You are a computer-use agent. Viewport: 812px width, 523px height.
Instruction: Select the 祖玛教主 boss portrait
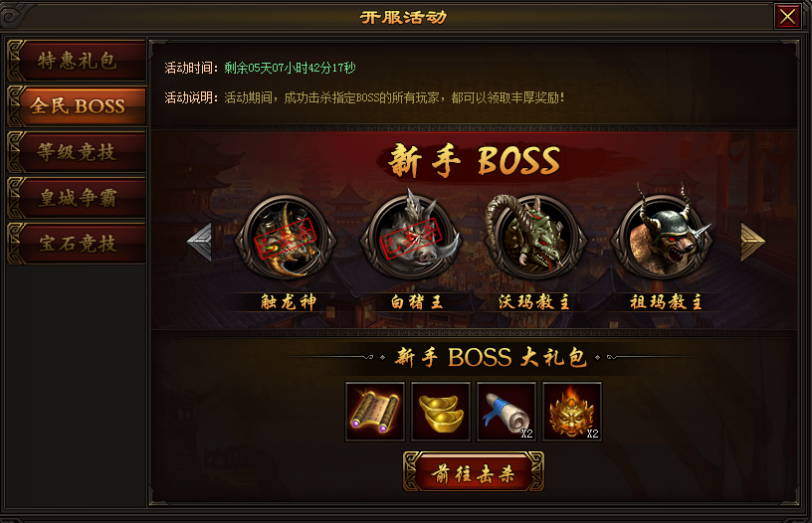pyautogui.click(x=663, y=239)
